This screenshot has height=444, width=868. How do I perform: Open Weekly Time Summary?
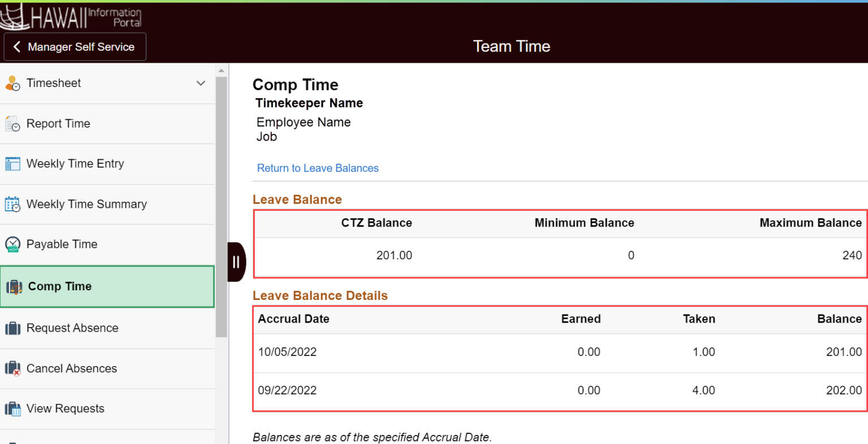pos(86,204)
